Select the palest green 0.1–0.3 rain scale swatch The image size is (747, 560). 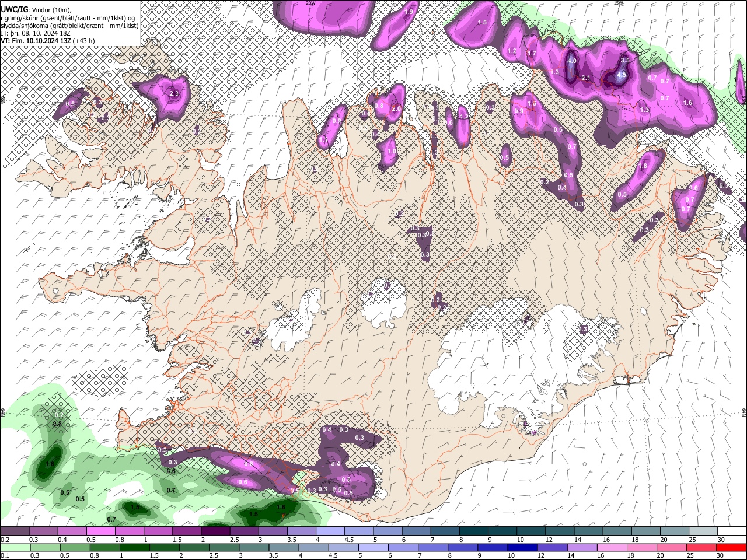15,547
